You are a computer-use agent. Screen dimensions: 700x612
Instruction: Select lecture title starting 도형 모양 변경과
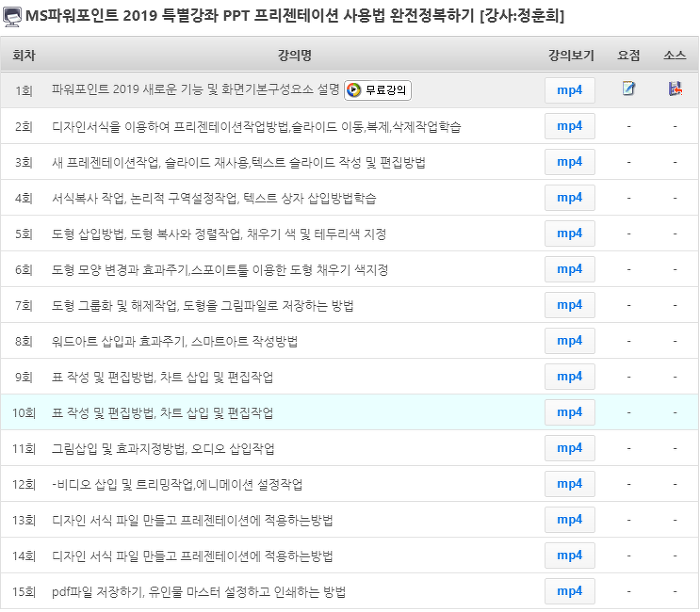click(x=220, y=270)
